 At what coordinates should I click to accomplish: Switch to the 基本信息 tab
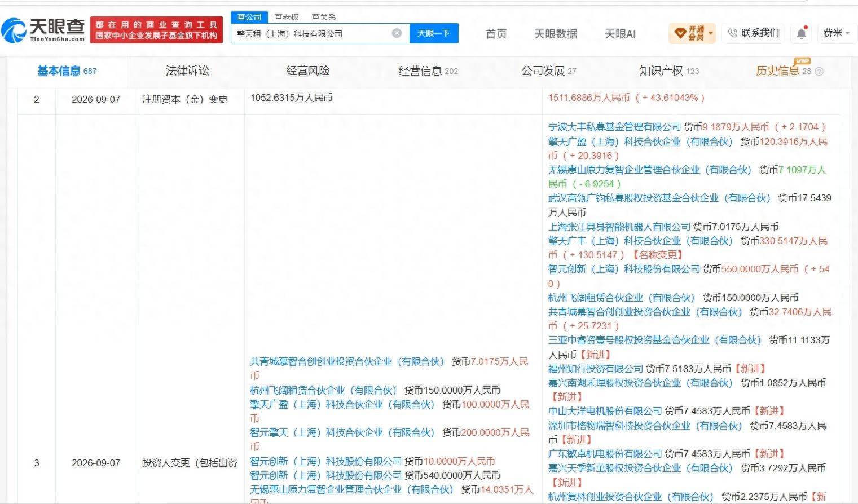click(x=67, y=71)
